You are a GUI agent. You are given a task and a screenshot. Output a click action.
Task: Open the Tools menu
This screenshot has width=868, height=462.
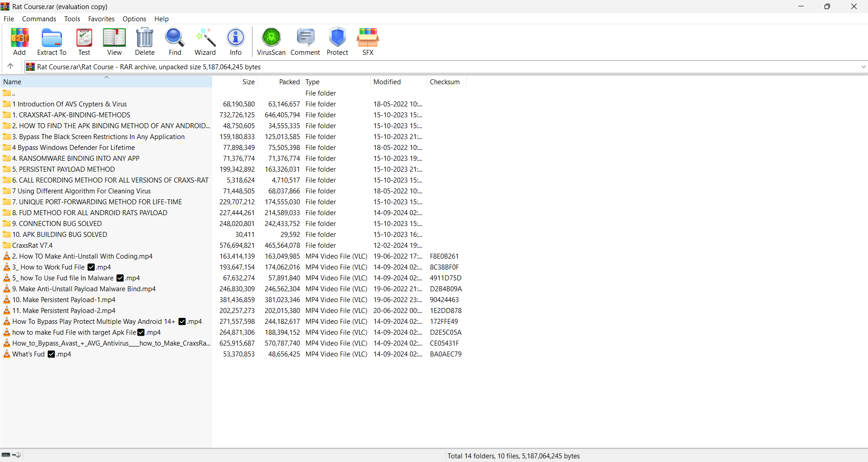(72, 19)
